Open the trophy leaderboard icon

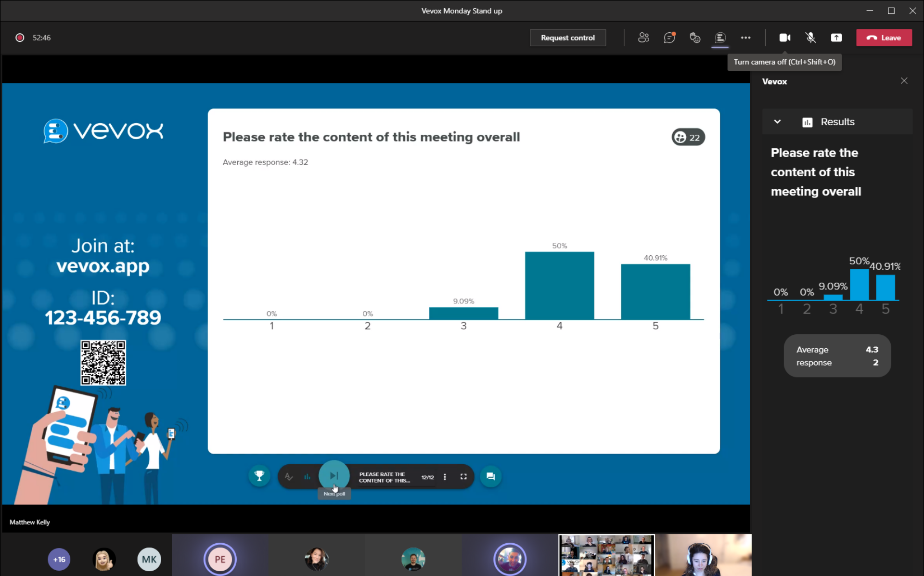259,476
